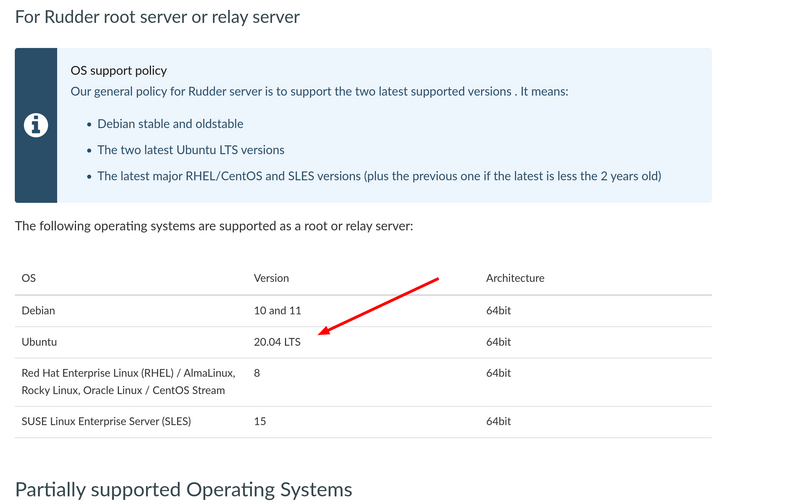Click the '64bit' cell in the RHEL row
Screen dimensions: 800x502
498,373
